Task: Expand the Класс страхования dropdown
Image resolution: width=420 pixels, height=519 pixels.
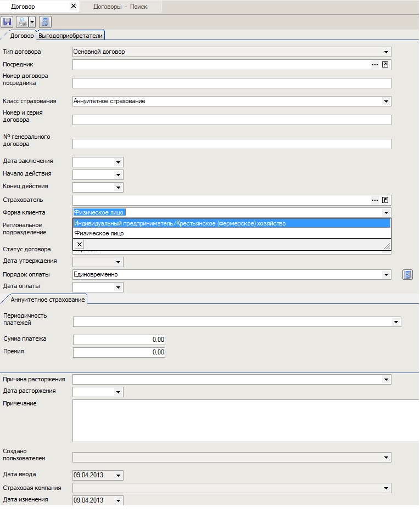Action: (386, 101)
